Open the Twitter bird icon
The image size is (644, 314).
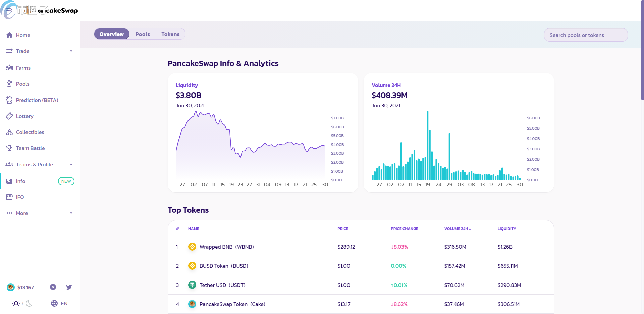pyautogui.click(x=69, y=287)
